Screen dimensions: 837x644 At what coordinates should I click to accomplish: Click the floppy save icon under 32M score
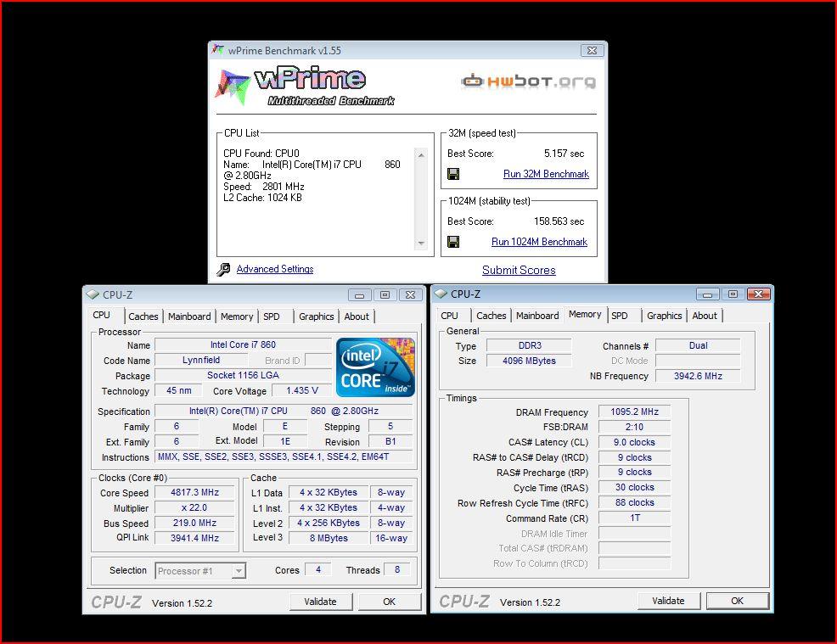pos(454,174)
